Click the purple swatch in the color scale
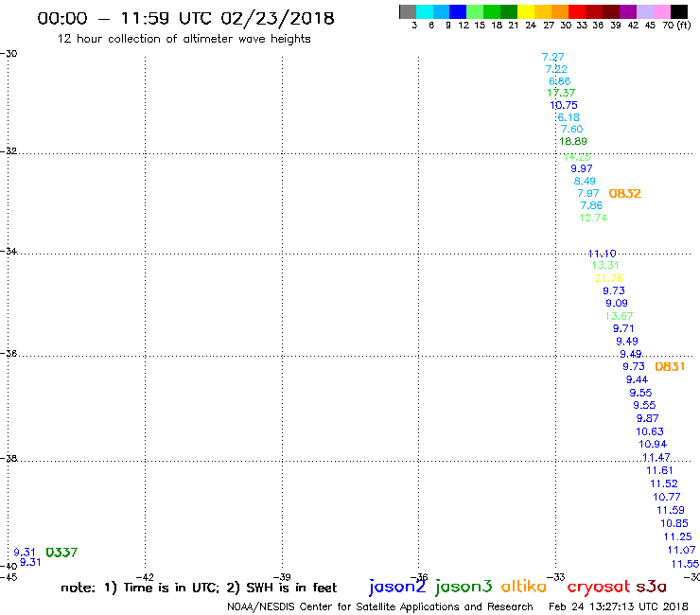 coord(628,11)
